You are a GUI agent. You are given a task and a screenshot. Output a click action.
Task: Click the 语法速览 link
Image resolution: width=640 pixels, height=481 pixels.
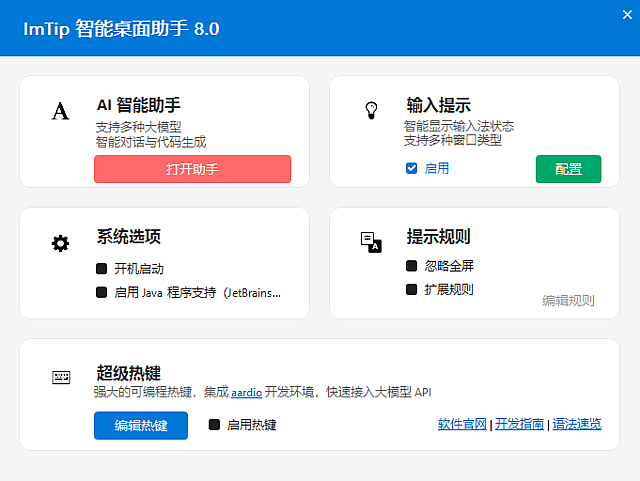coord(576,424)
